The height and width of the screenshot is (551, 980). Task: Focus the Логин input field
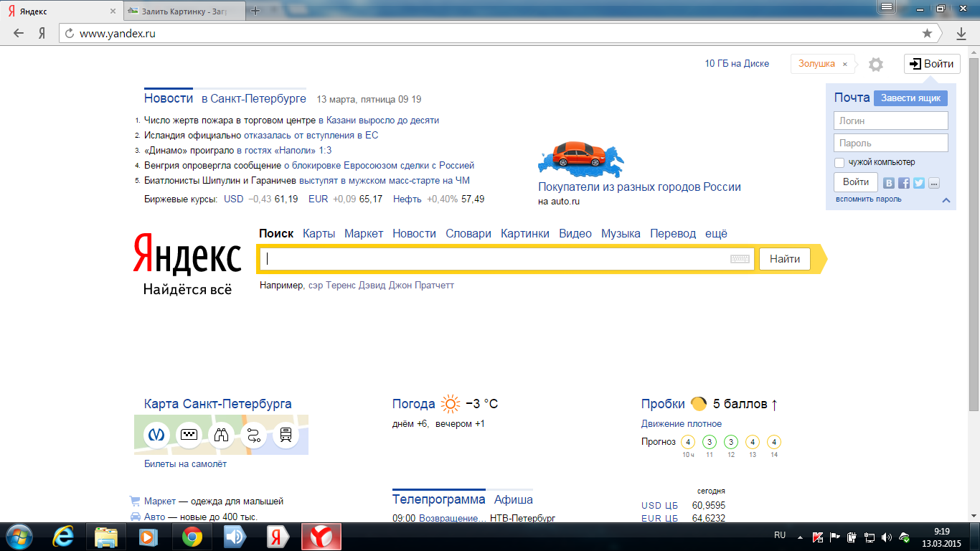[x=891, y=121]
